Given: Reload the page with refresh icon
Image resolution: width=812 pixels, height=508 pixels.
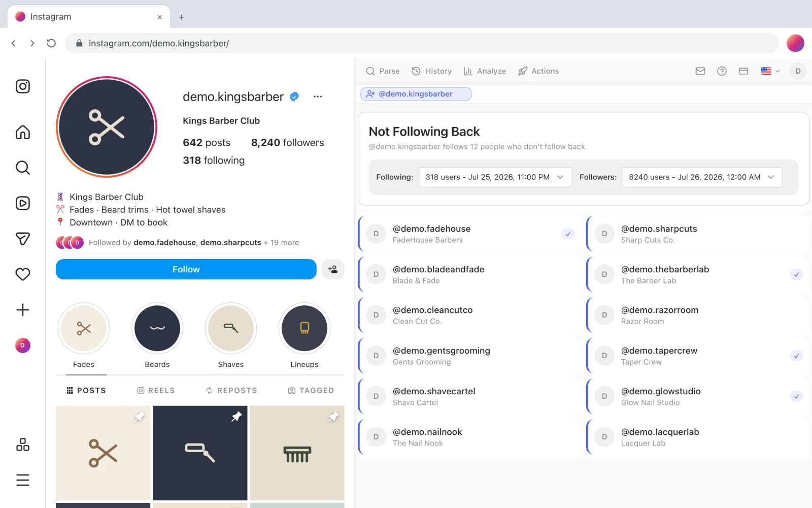Looking at the screenshot, I should 51,43.
